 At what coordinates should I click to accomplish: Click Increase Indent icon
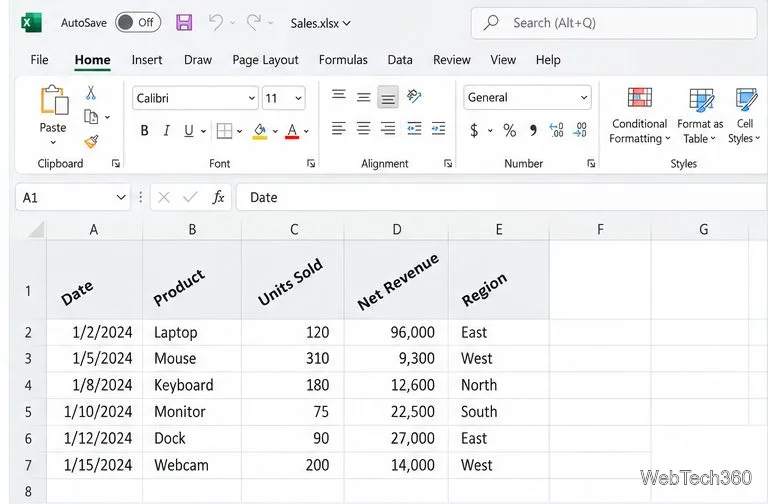438,129
